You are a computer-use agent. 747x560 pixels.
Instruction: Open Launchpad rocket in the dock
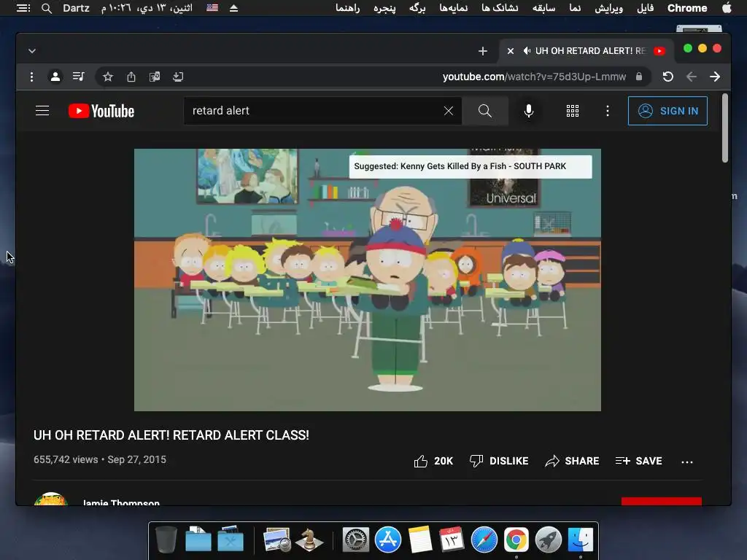[x=549, y=540]
